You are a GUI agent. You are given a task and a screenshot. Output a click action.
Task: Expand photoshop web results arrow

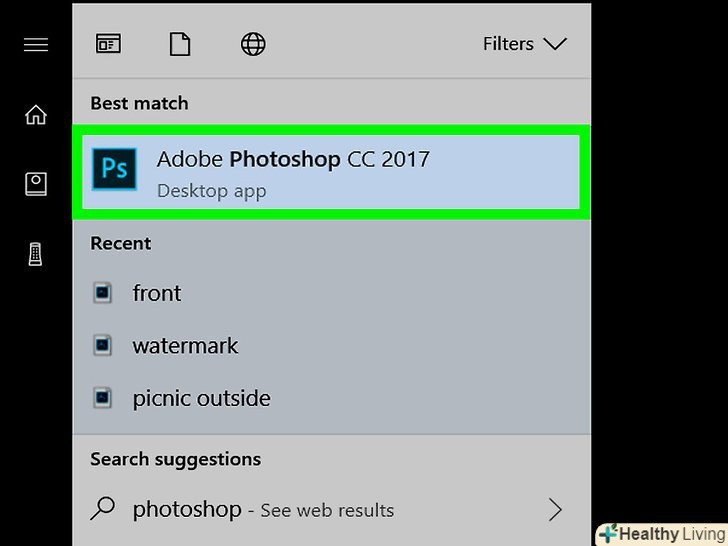[x=555, y=510]
